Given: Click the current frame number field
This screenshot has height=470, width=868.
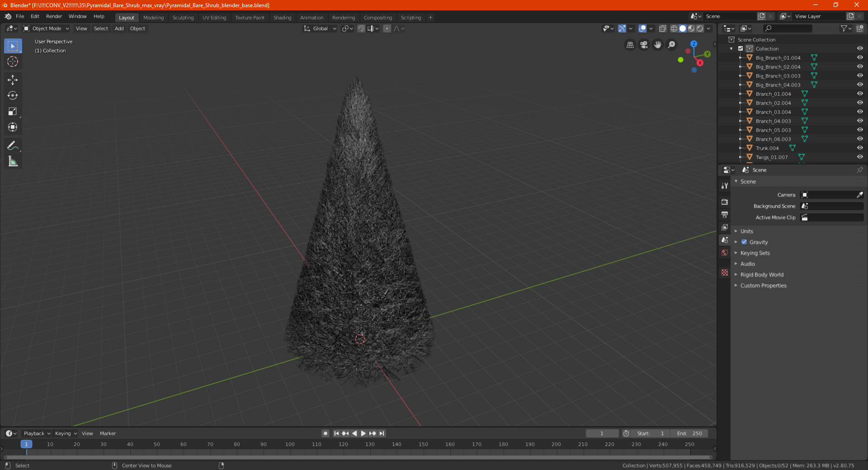Looking at the screenshot, I should (x=602, y=433).
